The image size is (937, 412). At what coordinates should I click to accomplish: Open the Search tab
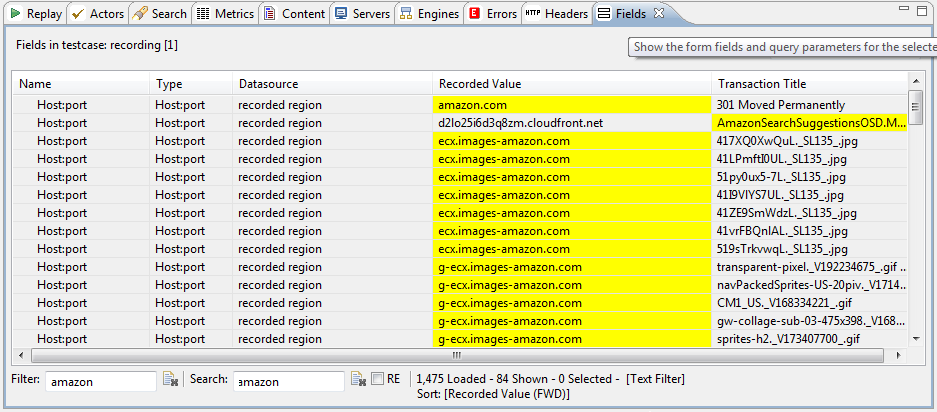[160, 14]
